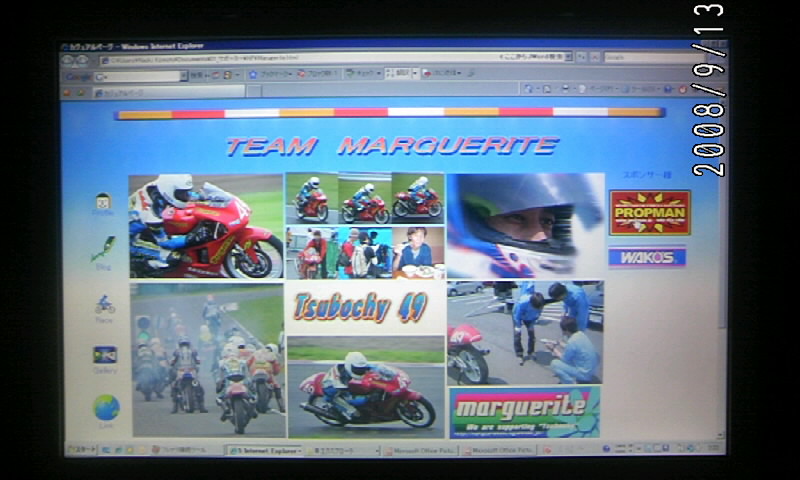The width and height of the screenshot is (800, 480).
Task: Open the Gallery picture icon
Action: point(105,359)
